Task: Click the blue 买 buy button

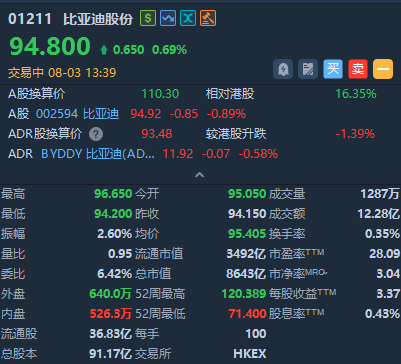Action: pyautogui.click(x=333, y=69)
